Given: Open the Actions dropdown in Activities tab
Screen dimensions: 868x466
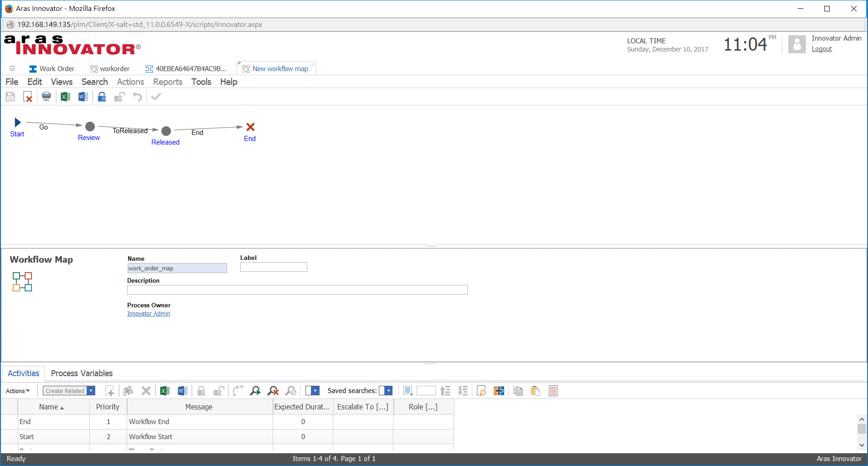Looking at the screenshot, I should click(18, 391).
